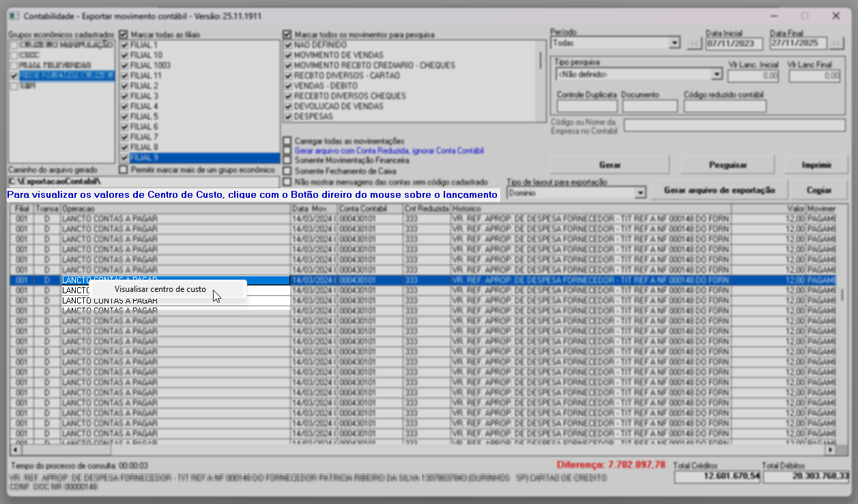The height and width of the screenshot is (504, 858).
Task: Click the grid's horizontal scrollbar right arrow
Action: tap(830, 449)
